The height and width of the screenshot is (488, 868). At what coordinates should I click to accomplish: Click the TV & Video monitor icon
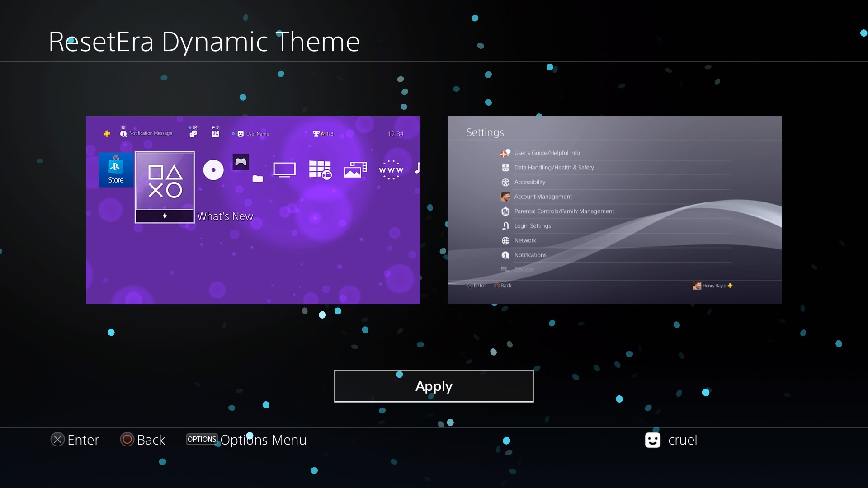point(284,170)
